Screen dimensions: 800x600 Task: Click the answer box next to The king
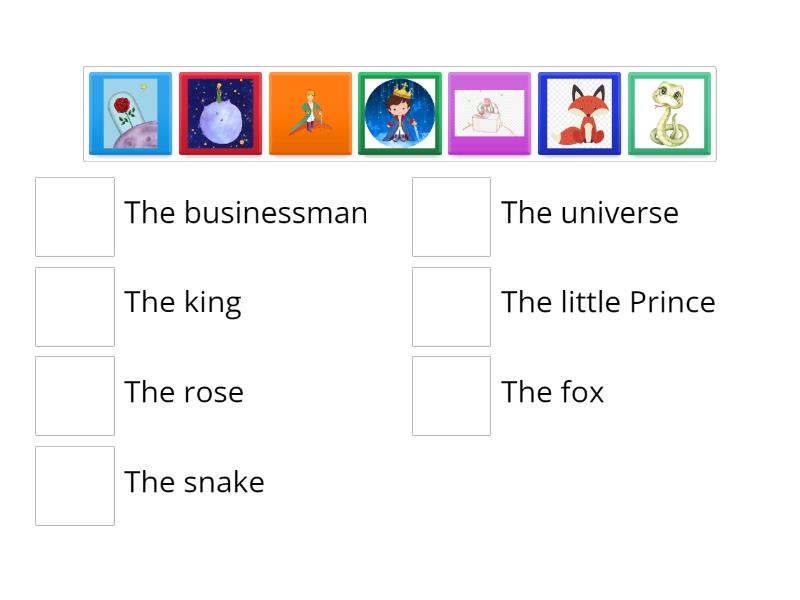(x=74, y=305)
